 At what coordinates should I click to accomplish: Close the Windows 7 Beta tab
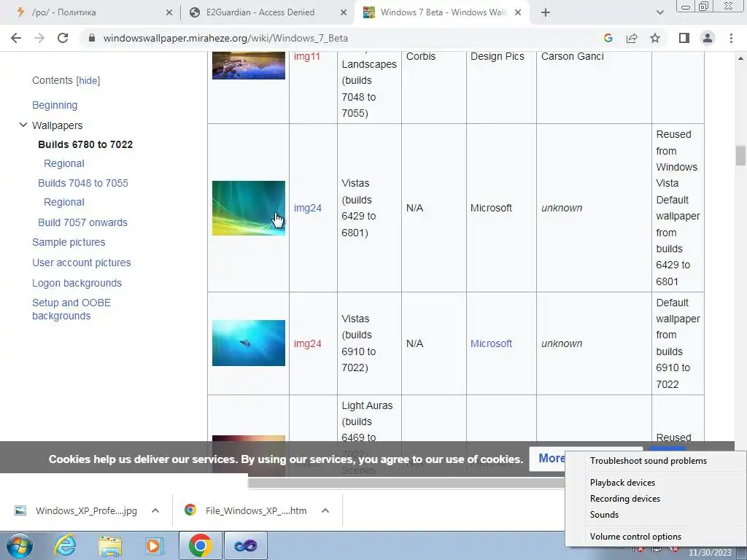tap(518, 13)
